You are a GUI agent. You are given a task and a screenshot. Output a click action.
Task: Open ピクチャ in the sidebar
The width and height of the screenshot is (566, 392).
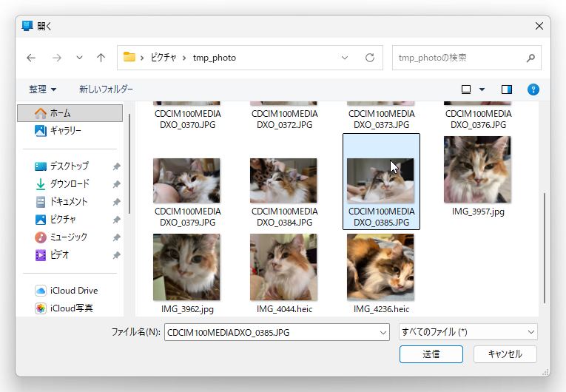click(x=55, y=219)
